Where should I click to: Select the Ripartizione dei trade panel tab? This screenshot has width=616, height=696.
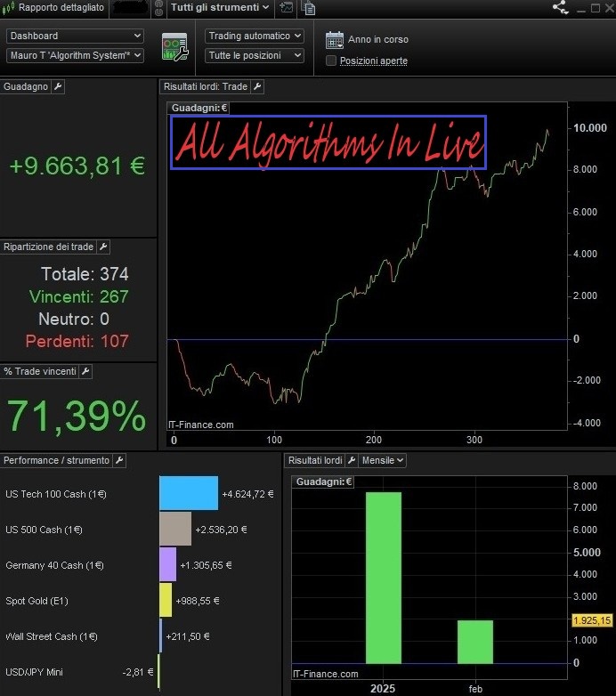tap(48, 247)
